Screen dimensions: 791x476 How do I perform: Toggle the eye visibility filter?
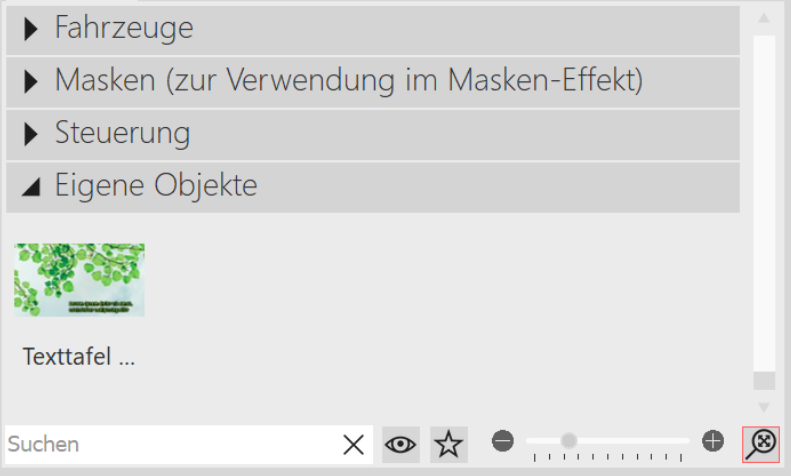(401, 444)
